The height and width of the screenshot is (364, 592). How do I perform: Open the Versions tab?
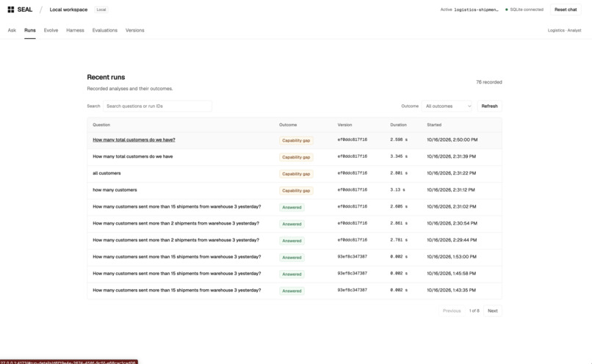click(135, 30)
